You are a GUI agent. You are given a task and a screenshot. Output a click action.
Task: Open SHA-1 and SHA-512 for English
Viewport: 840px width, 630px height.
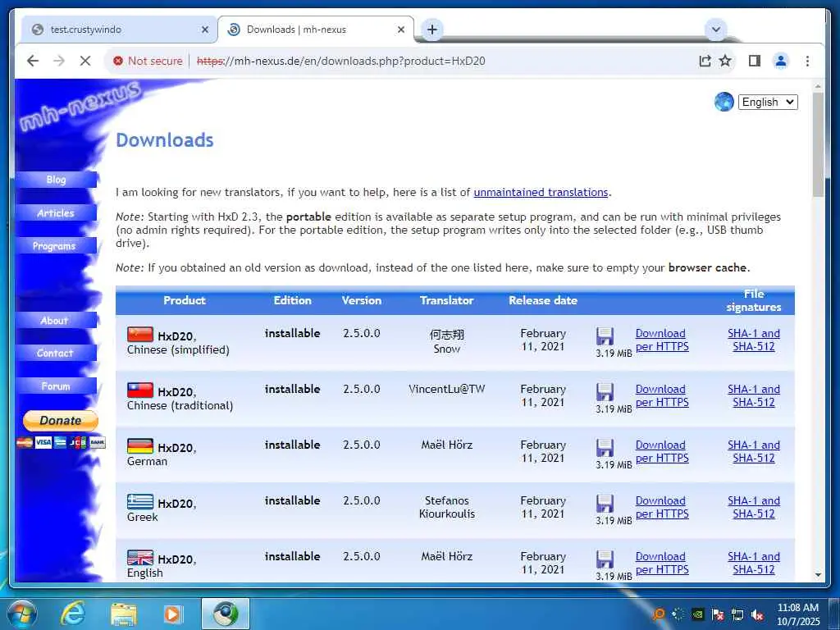point(754,563)
